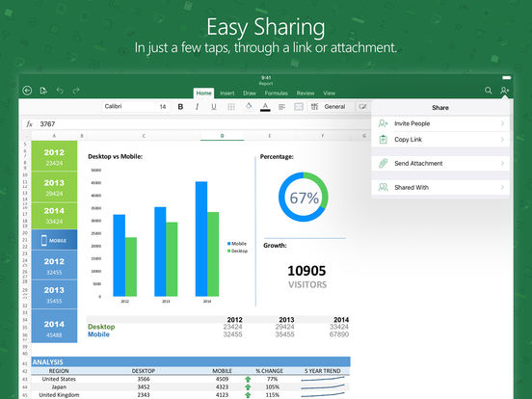The height and width of the screenshot is (399, 532).
Task: Tap the Send Attachment paperclip icon
Action: [383, 164]
